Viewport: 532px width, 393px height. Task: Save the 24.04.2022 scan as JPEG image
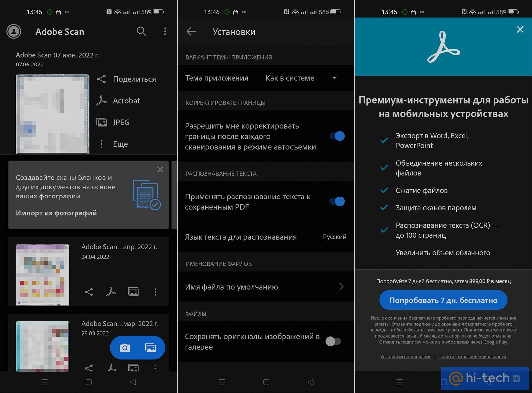click(x=133, y=292)
